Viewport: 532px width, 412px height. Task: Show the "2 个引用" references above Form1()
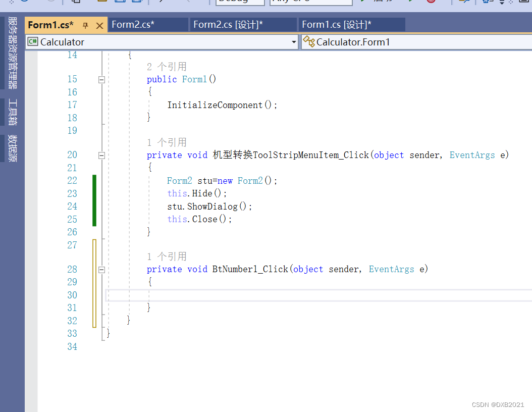(167, 67)
